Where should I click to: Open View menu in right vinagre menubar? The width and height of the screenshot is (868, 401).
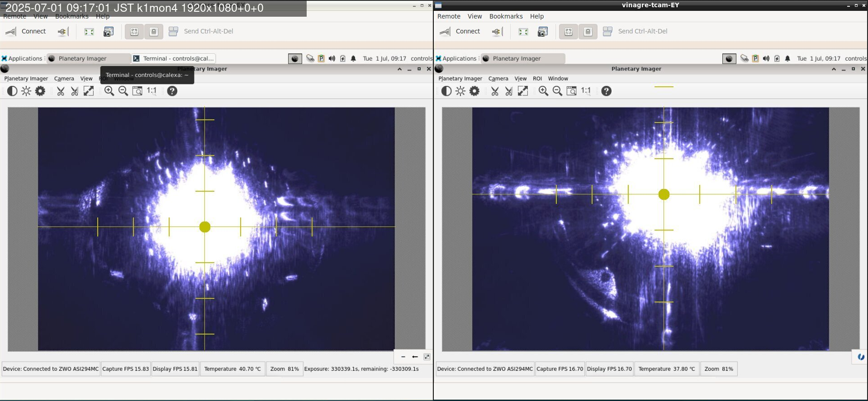coord(474,16)
